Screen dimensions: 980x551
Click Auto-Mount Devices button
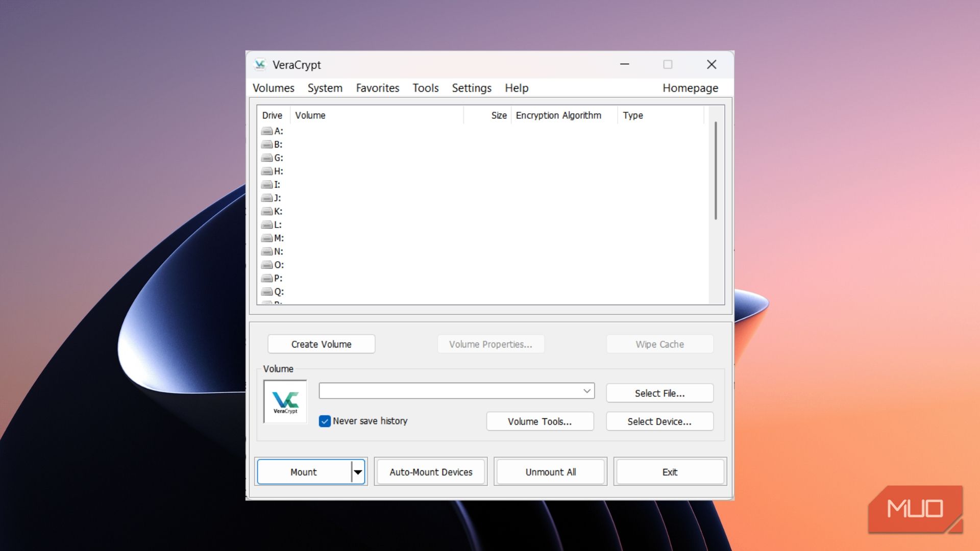click(431, 472)
